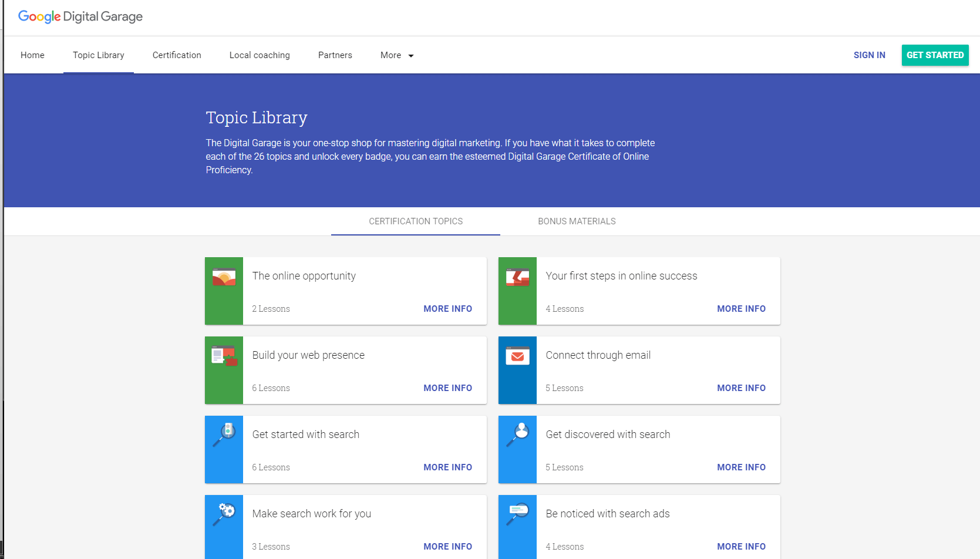Viewport: 980px width, 559px height.
Task: Switch to Bonus Materials tab
Action: 577,221
